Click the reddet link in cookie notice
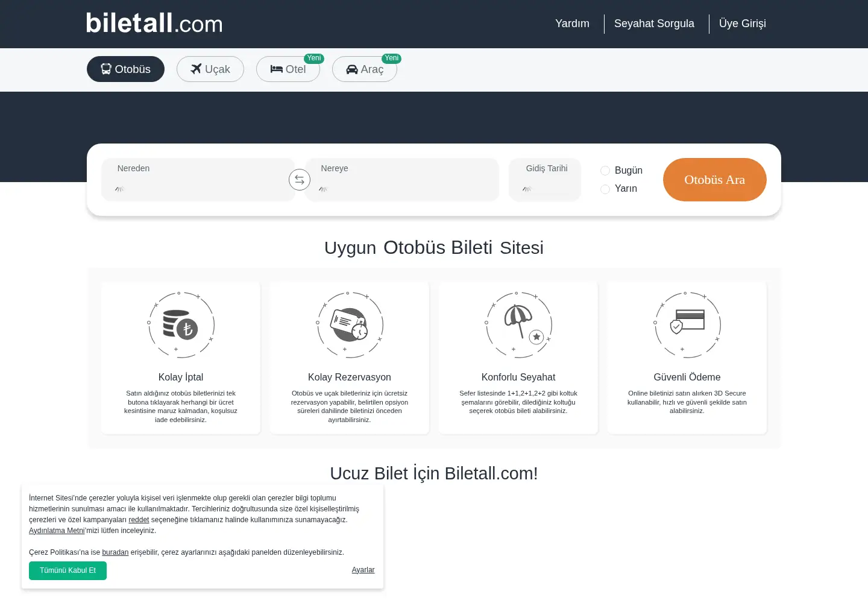868x603 pixels. click(139, 520)
